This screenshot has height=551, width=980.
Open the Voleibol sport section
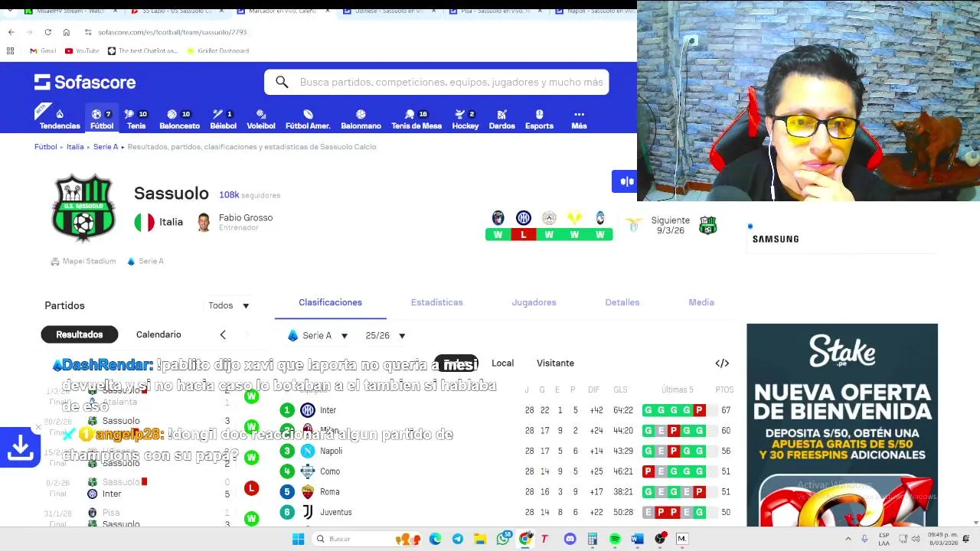[x=260, y=119]
